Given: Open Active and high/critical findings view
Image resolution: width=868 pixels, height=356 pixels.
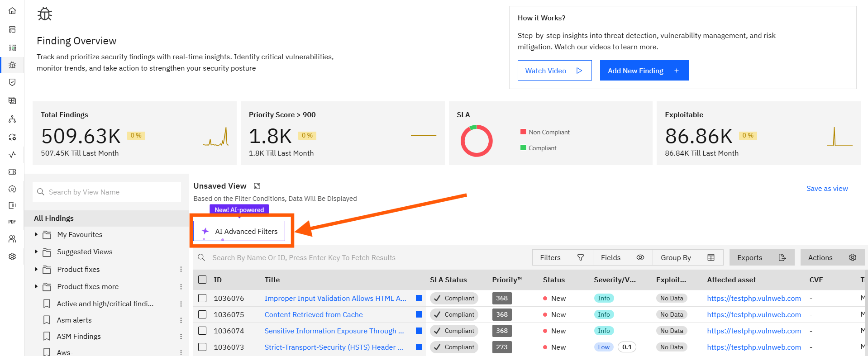Looking at the screenshot, I should (x=105, y=304).
